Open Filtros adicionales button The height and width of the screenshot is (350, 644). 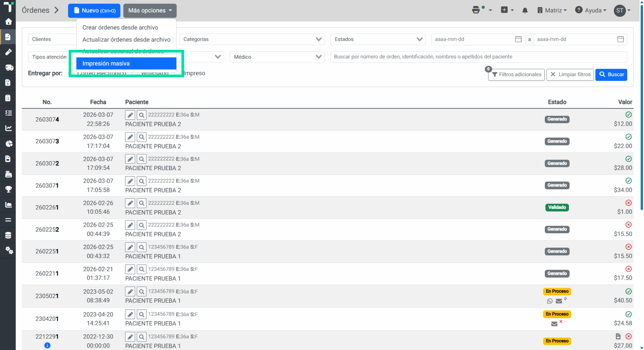[x=516, y=74]
